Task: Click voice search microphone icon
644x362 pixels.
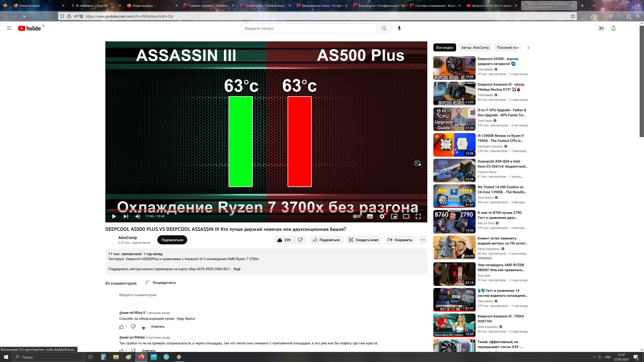Action: click(x=399, y=28)
